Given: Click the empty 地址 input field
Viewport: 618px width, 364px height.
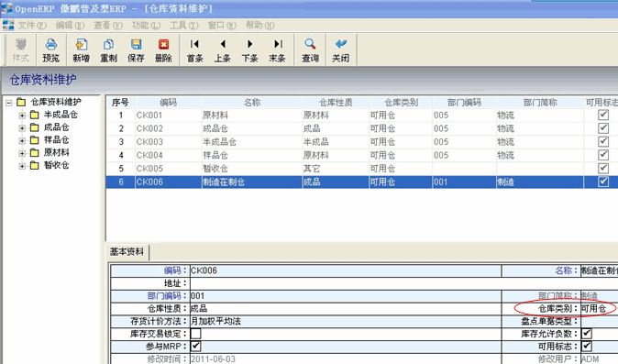Looking at the screenshot, I should coord(403,283).
